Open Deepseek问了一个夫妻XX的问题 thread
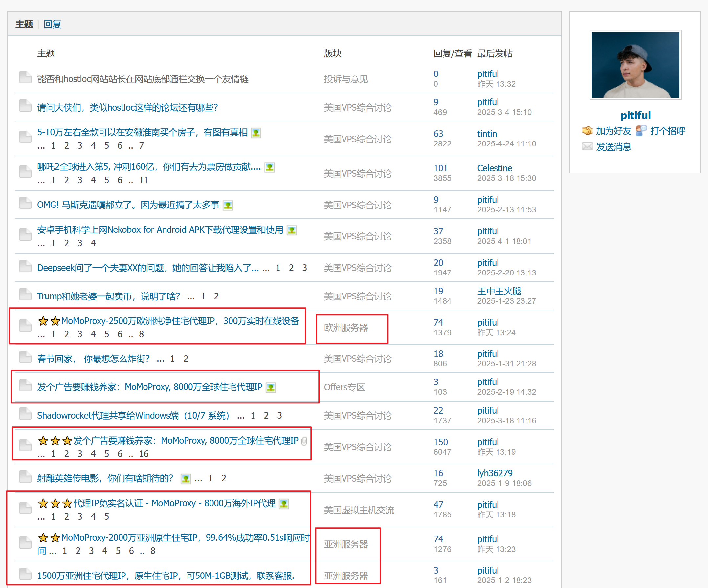The image size is (708, 588). tap(148, 268)
